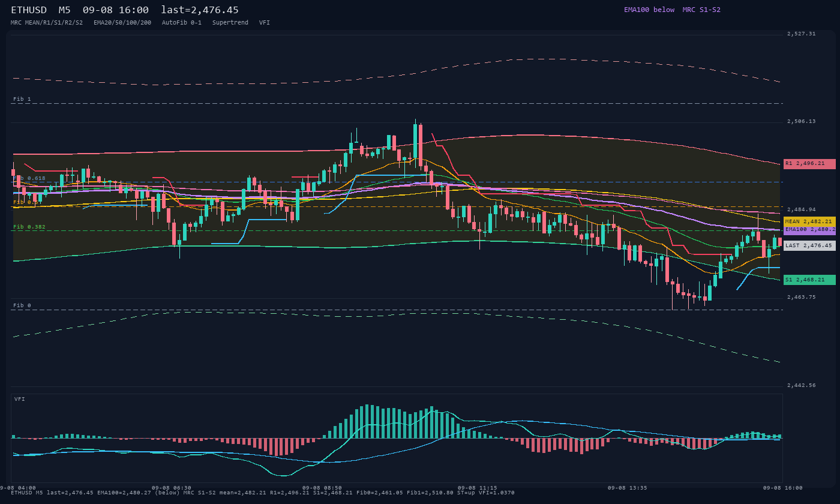Screen dimensions: 840x504
Task: Click the 'AutoFib 0-1' legend entry
Action: pyautogui.click(x=182, y=22)
